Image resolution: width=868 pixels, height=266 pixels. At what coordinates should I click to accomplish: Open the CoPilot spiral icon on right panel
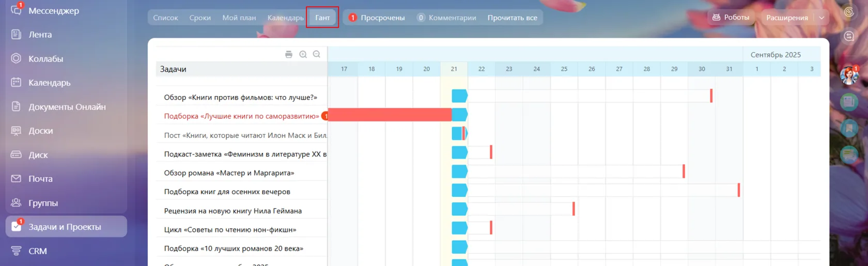pos(849,12)
